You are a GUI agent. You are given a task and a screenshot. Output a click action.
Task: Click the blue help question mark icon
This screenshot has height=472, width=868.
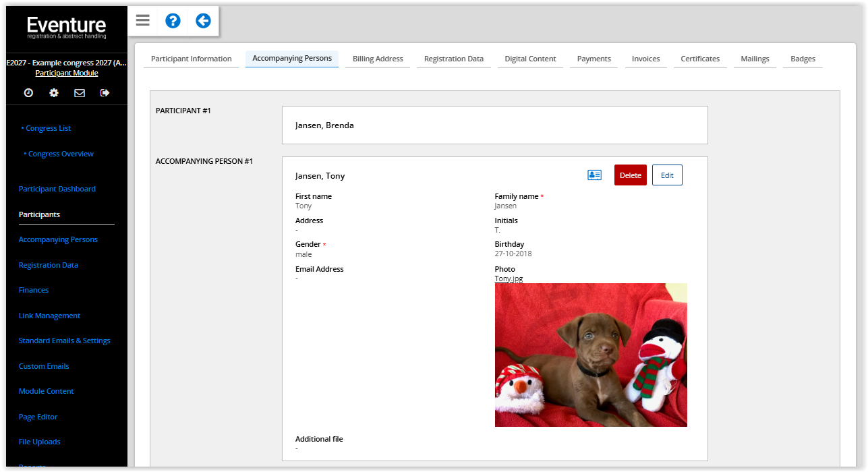coord(173,21)
